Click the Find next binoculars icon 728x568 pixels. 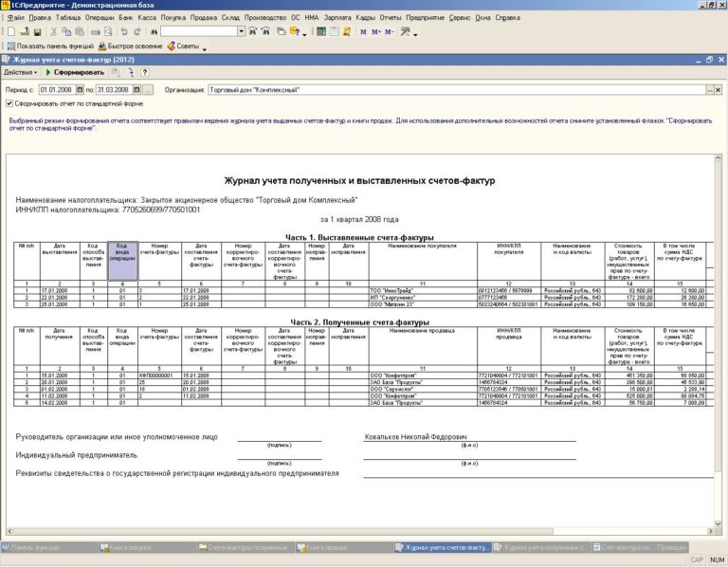pyautogui.click(x=252, y=31)
